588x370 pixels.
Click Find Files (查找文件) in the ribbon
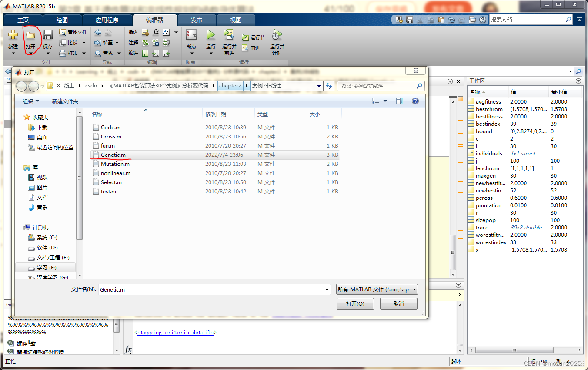tap(73, 32)
